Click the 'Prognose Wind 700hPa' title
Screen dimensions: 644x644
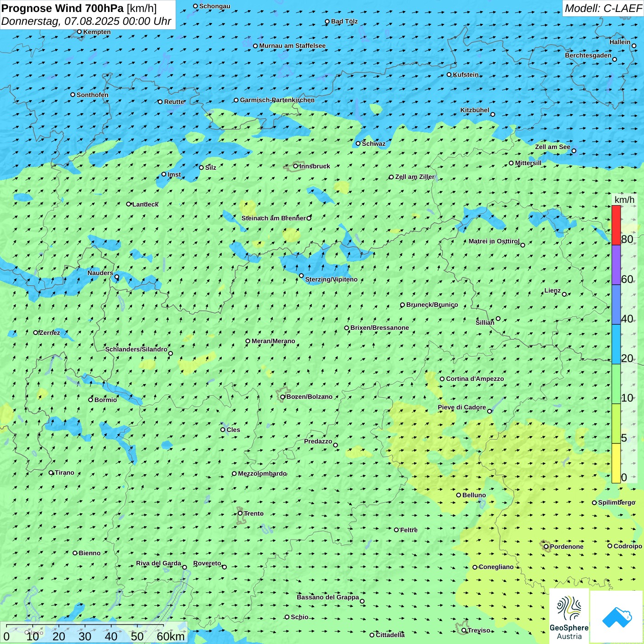click(63, 8)
